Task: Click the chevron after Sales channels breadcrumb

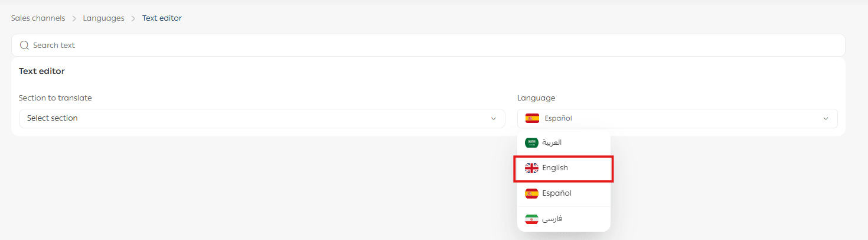Action: click(x=74, y=18)
